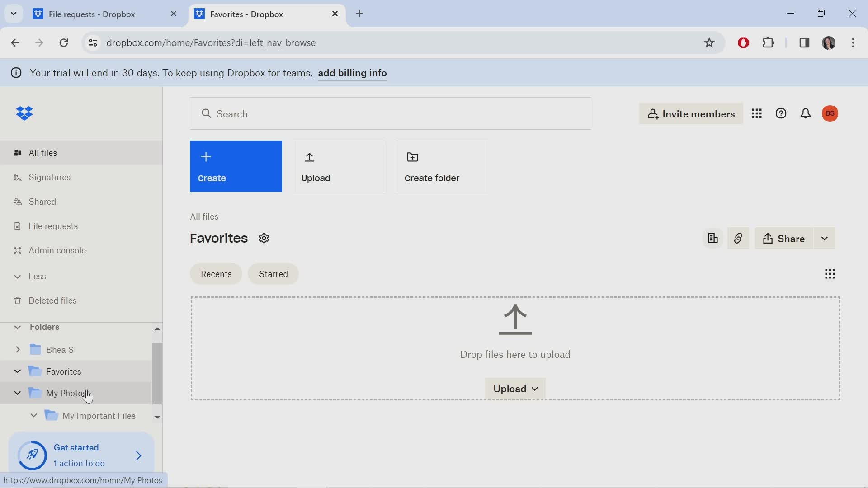The width and height of the screenshot is (868, 488).
Task: Click the Upload button
Action: coord(339,166)
